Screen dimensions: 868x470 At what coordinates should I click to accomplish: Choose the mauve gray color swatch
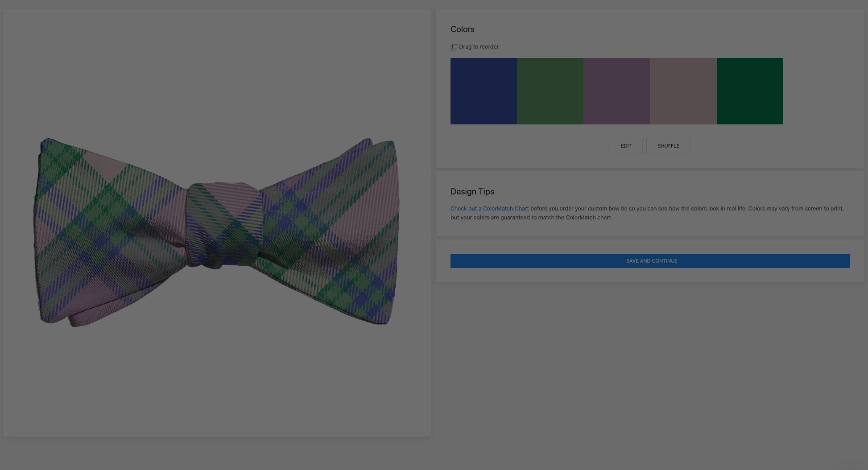[x=683, y=91]
